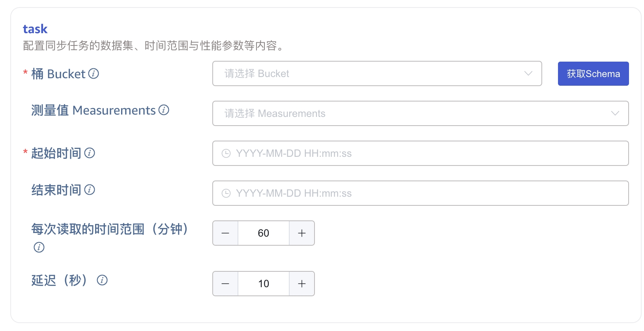Expand Measurements select via chevron arrow
This screenshot has width=644, height=331.
615,113
